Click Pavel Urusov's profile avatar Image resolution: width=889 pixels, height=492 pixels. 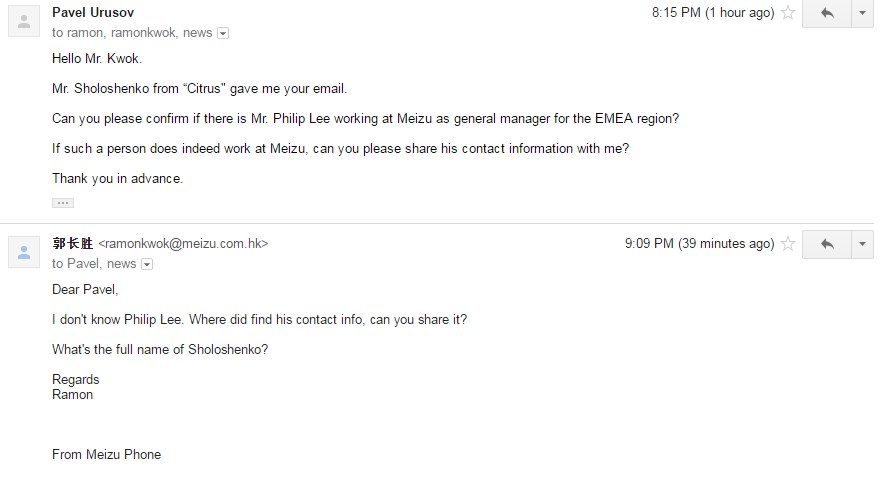click(24, 21)
